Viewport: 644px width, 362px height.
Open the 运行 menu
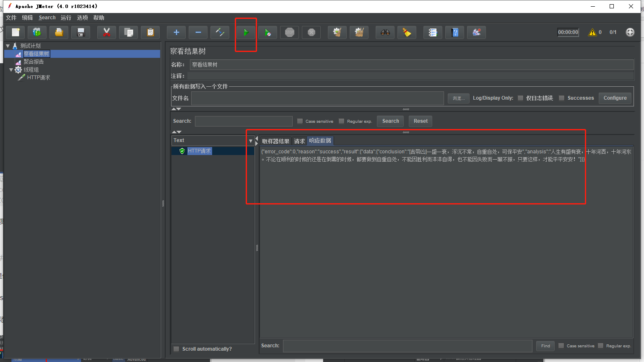pos(66,18)
